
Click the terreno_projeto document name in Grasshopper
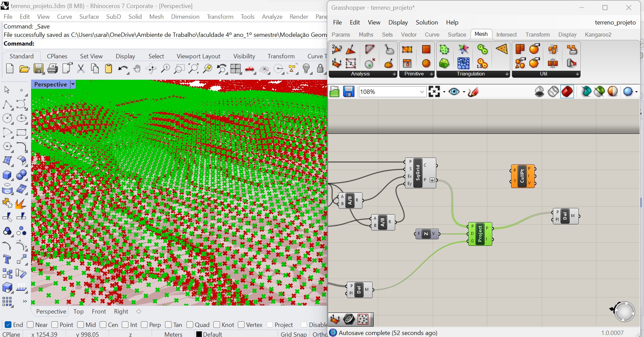615,22
